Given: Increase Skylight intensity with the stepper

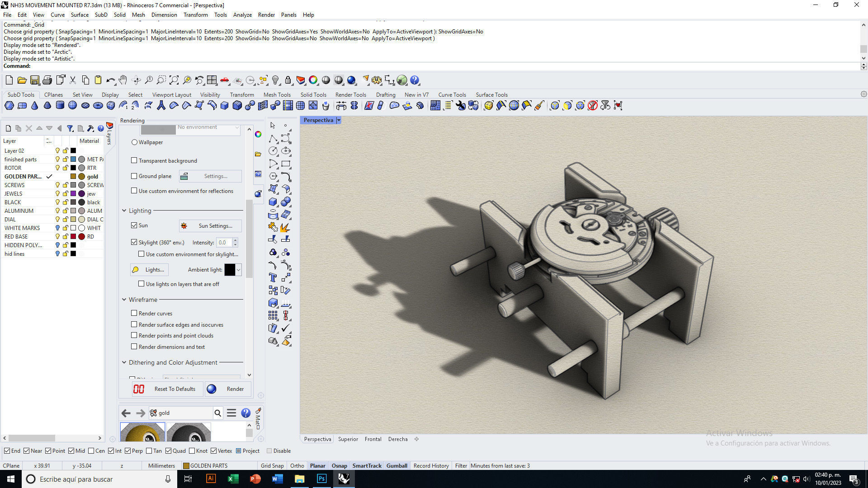Looking at the screenshot, I should (235, 240).
